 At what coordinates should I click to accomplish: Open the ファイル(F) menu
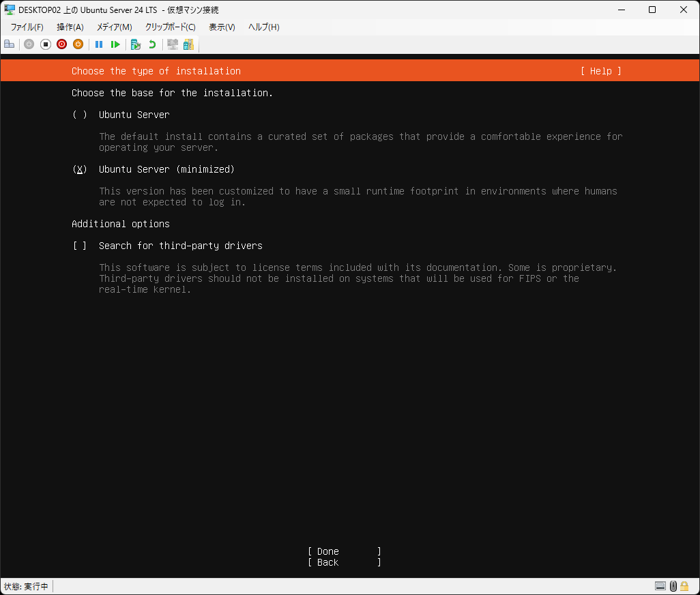[x=27, y=27]
